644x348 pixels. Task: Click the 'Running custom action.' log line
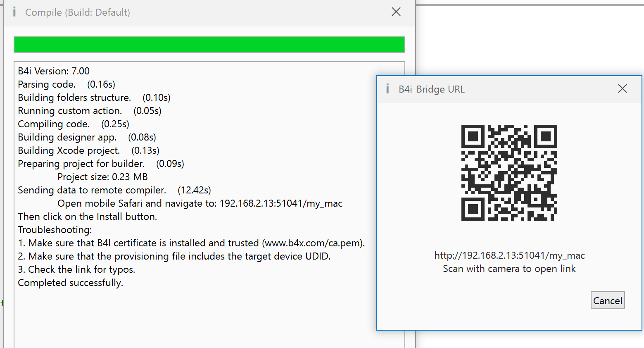click(x=90, y=111)
